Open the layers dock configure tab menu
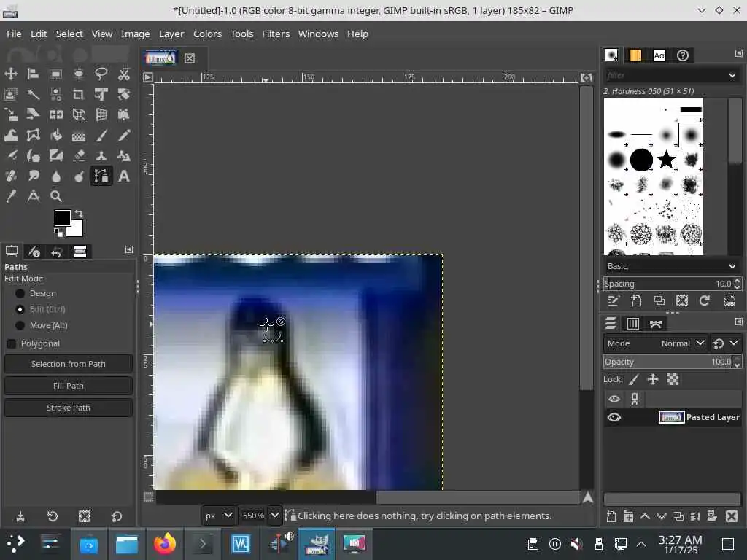 point(738,322)
